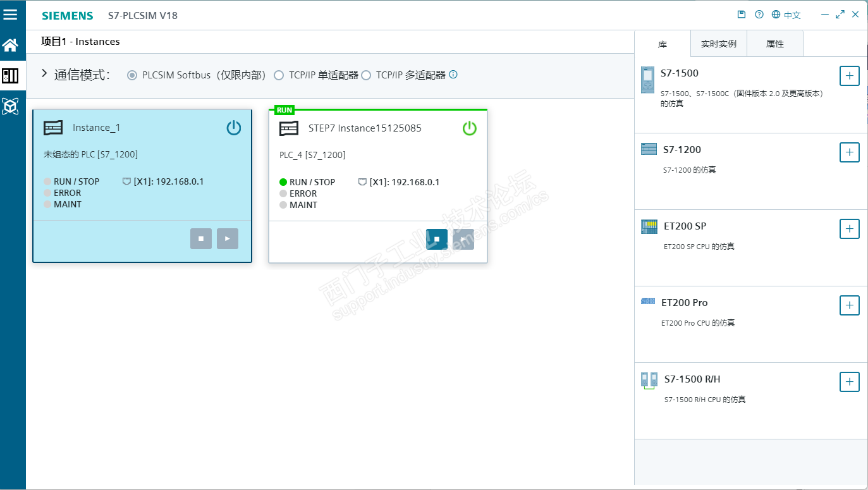Minimize the PLCSIM window

click(825, 15)
